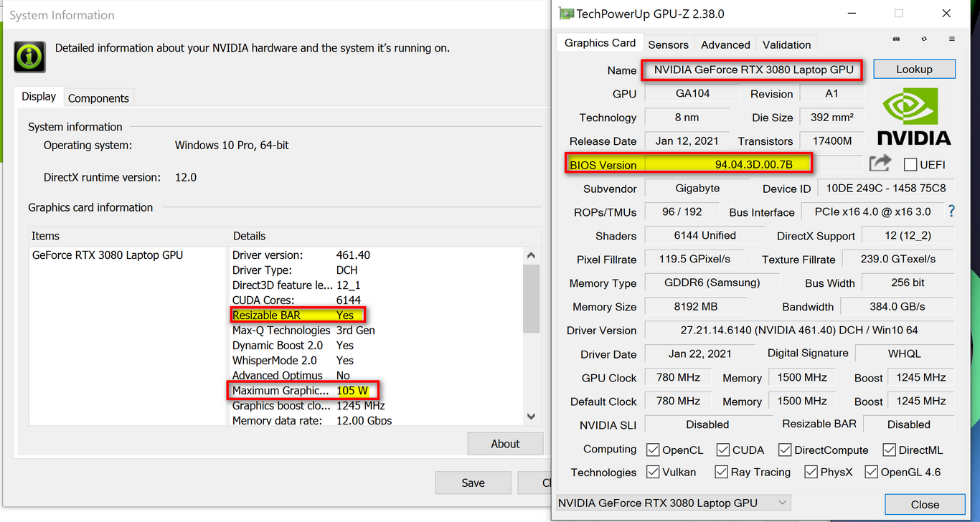Click the Resizable BAR Yes row
Viewport: 980px width, 522px height.
pyautogui.click(x=298, y=315)
